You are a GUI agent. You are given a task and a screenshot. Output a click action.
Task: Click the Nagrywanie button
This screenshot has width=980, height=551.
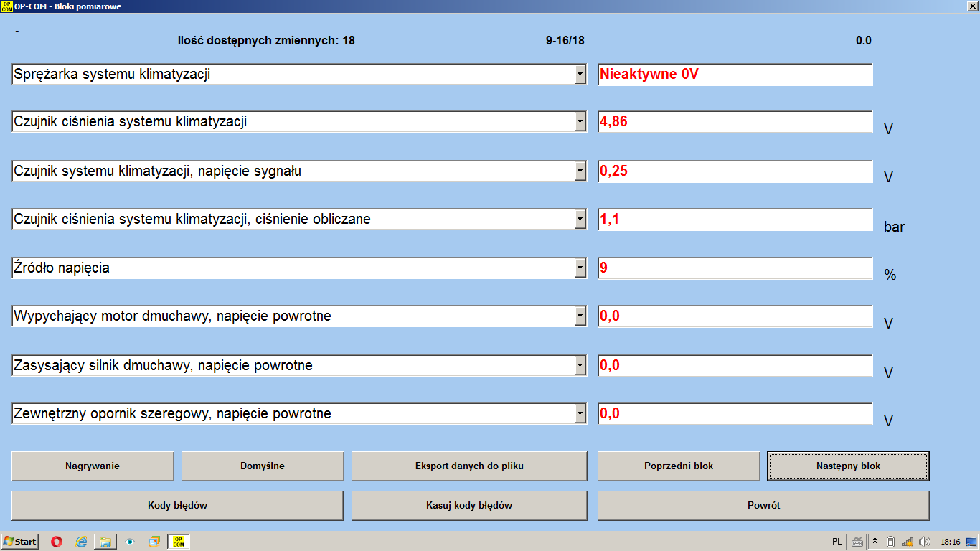pyautogui.click(x=93, y=466)
